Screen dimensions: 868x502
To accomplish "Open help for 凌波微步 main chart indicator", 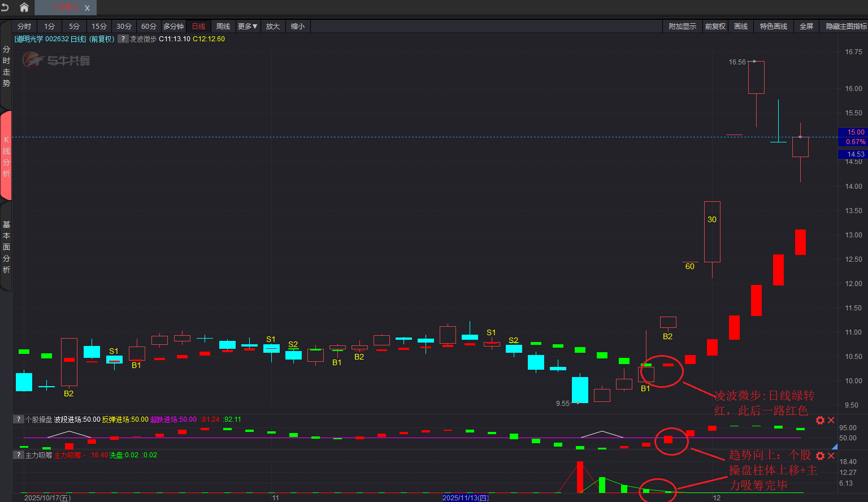I will [x=123, y=39].
